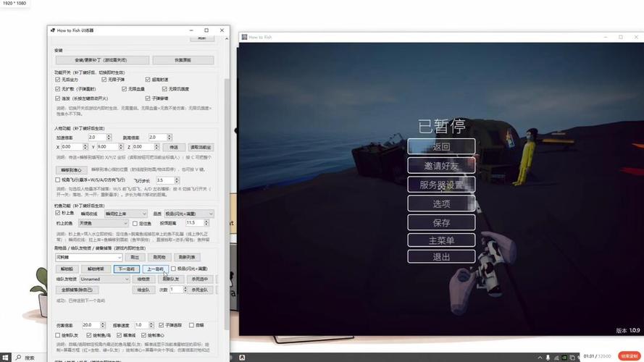Click the NVIDIA icon in the system tray

(x=564, y=358)
